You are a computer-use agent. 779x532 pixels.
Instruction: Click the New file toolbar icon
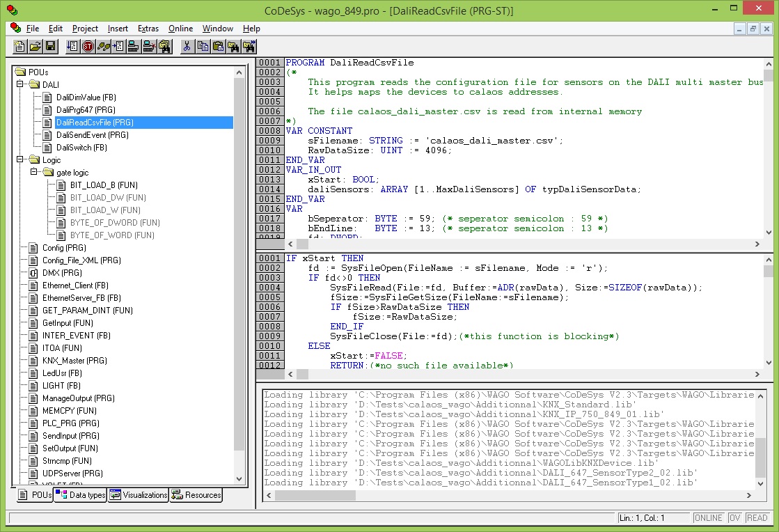click(20, 47)
